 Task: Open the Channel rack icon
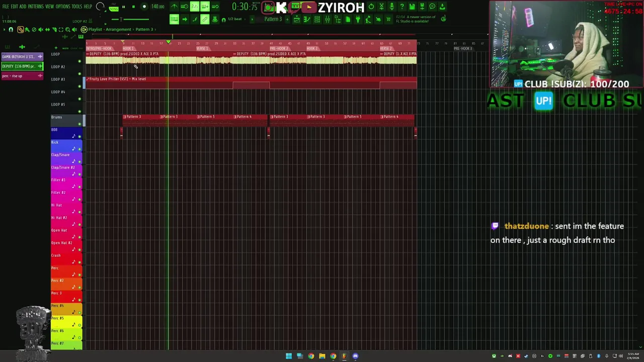pyautogui.click(x=317, y=19)
